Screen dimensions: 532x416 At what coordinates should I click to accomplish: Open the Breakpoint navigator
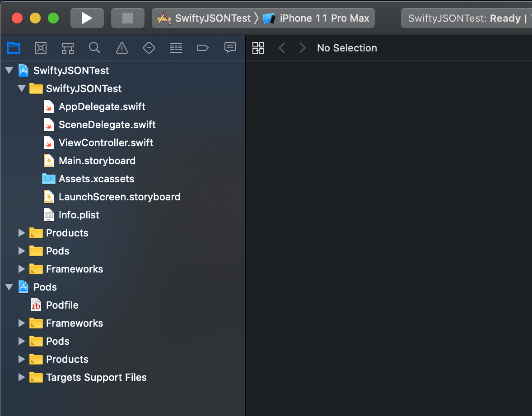click(203, 48)
